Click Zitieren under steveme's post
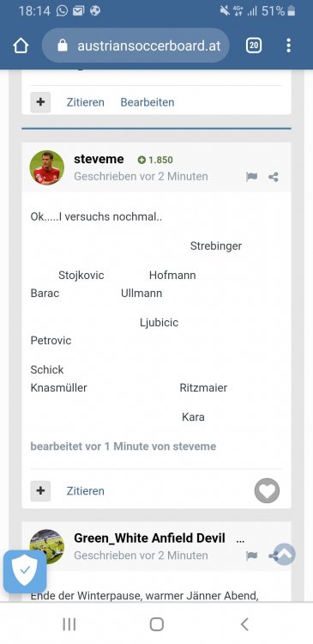 point(86,491)
